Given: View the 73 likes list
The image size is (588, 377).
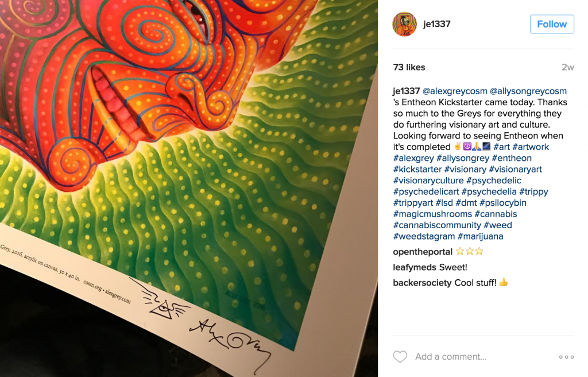Looking at the screenshot, I should [x=409, y=67].
